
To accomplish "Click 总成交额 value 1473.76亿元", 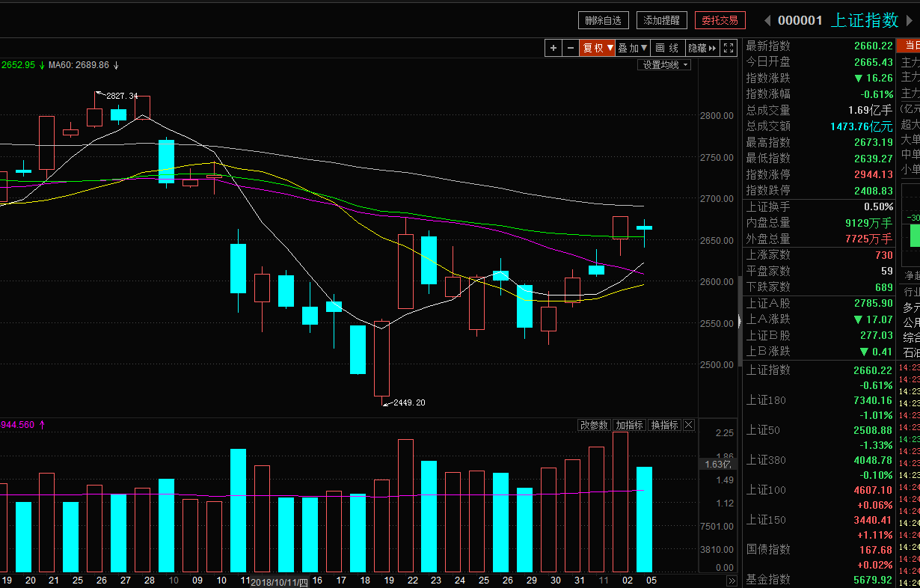I will pos(862,126).
